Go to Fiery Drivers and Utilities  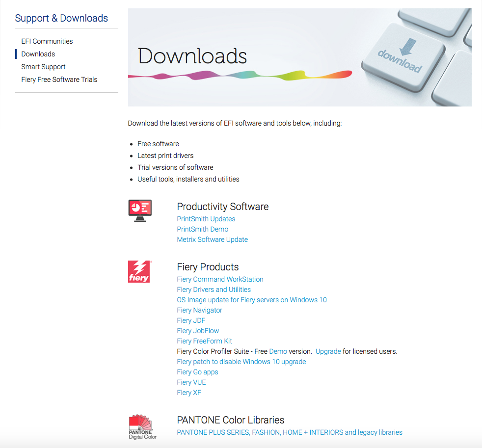(x=214, y=290)
